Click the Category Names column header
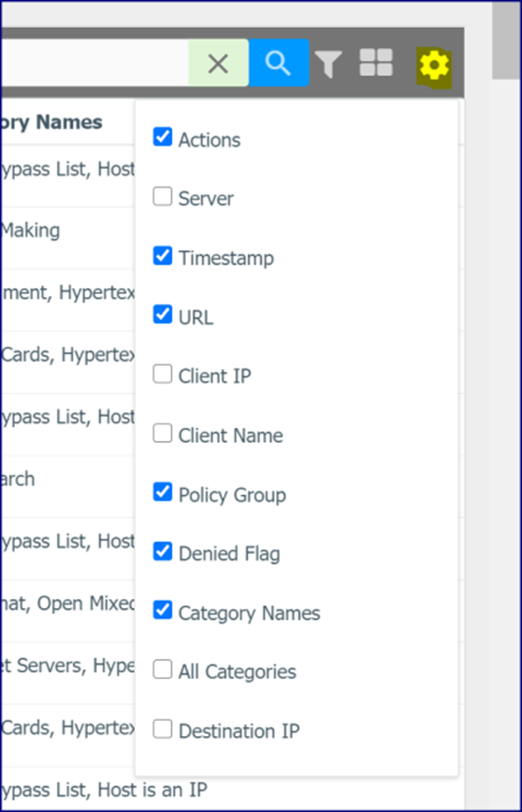This screenshot has width=522, height=812. click(x=51, y=122)
